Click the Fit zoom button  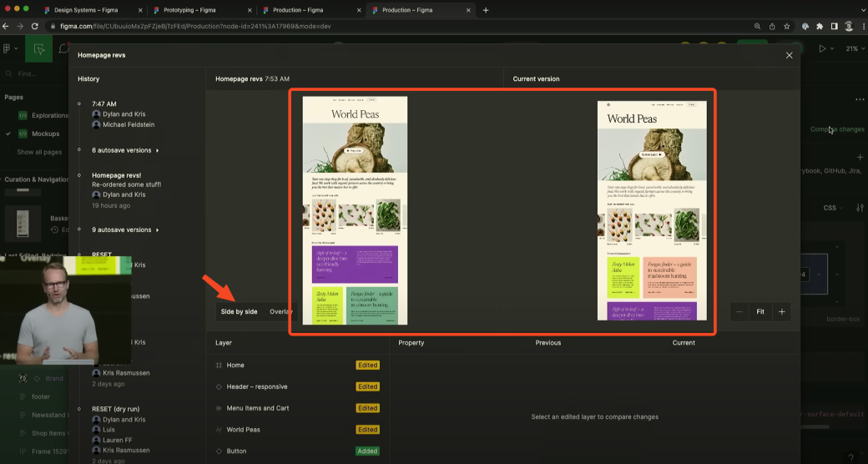[760, 312]
